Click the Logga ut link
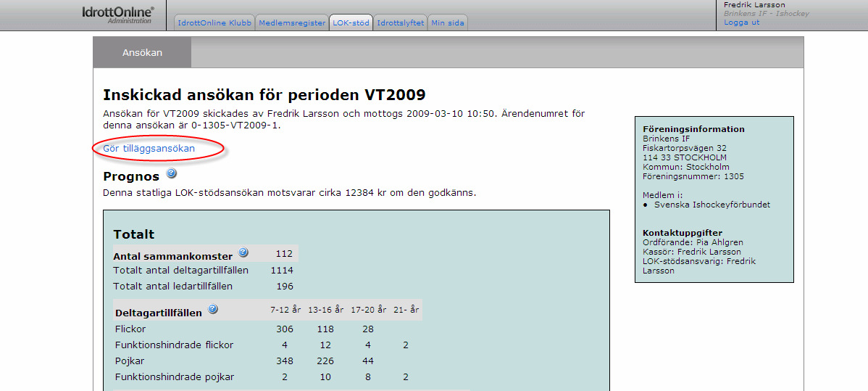 (x=742, y=22)
